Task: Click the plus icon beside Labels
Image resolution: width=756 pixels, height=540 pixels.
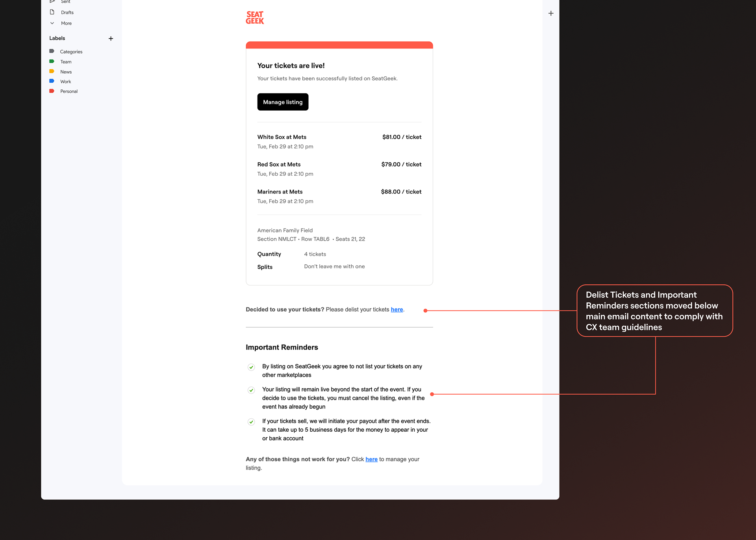Action: 111,39
